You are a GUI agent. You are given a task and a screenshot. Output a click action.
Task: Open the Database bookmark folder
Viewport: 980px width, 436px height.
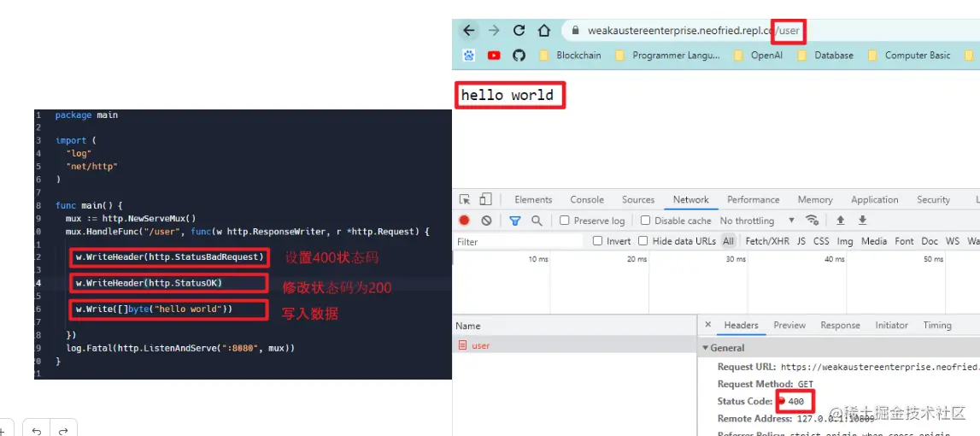(825, 55)
